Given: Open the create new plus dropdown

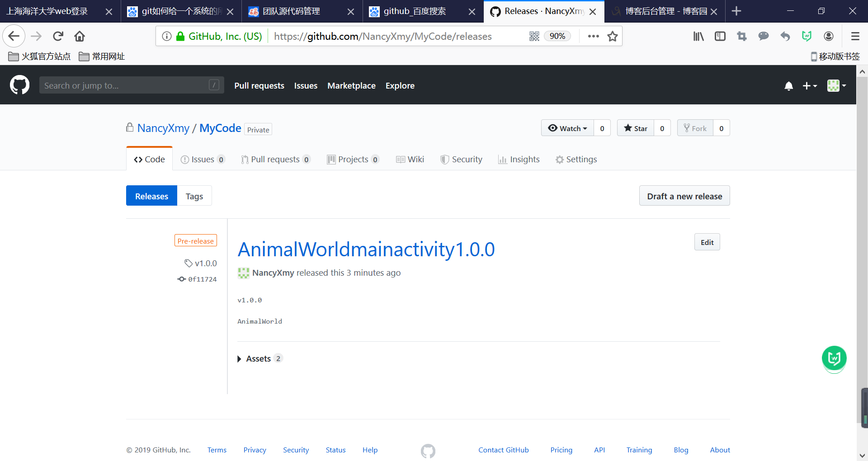Looking at the screenshot, I should (810, 86).
